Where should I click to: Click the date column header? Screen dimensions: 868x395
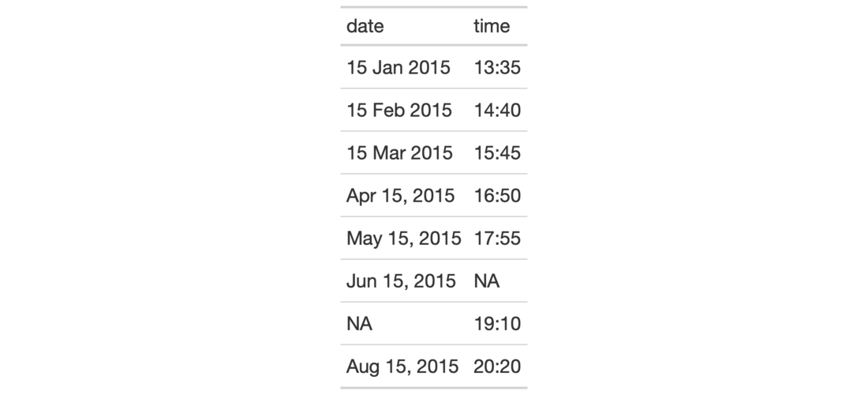pos(365,26)
